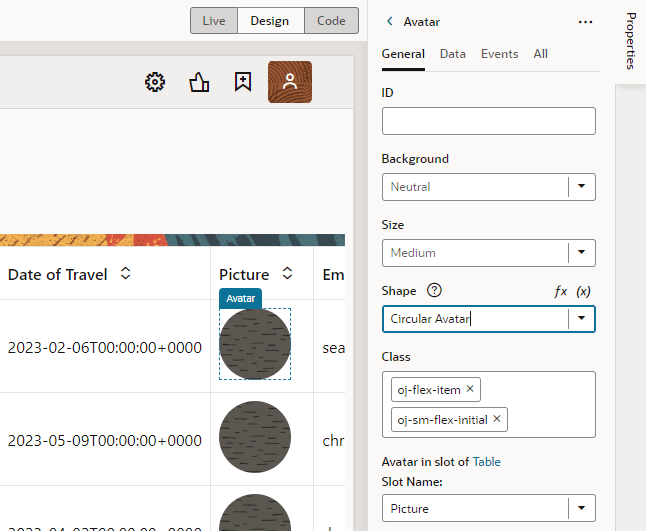Switch to Live mode

[x=214, y=21]
